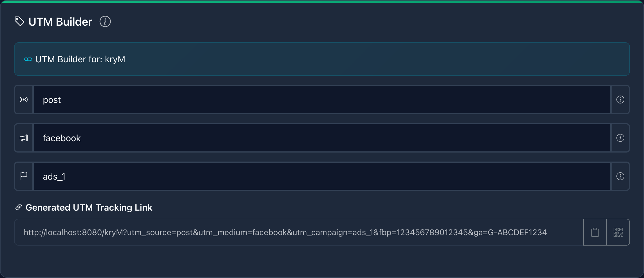
Task: Click the megaphone icon beside the facebook field
Action: pos(24,138)
